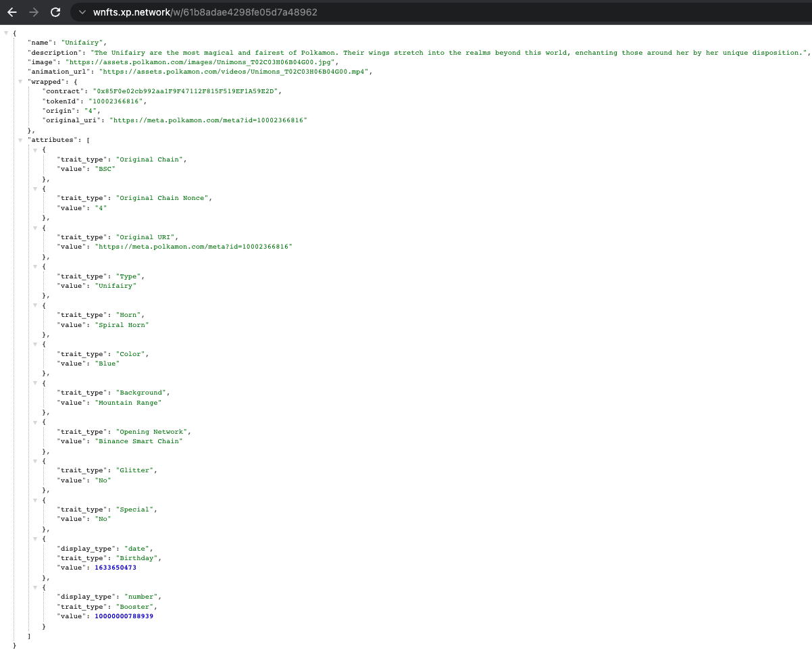The width and height of the screenshot is (812, 650).
Task: Click the description text about the Unifairy
Action: point(449,52)
